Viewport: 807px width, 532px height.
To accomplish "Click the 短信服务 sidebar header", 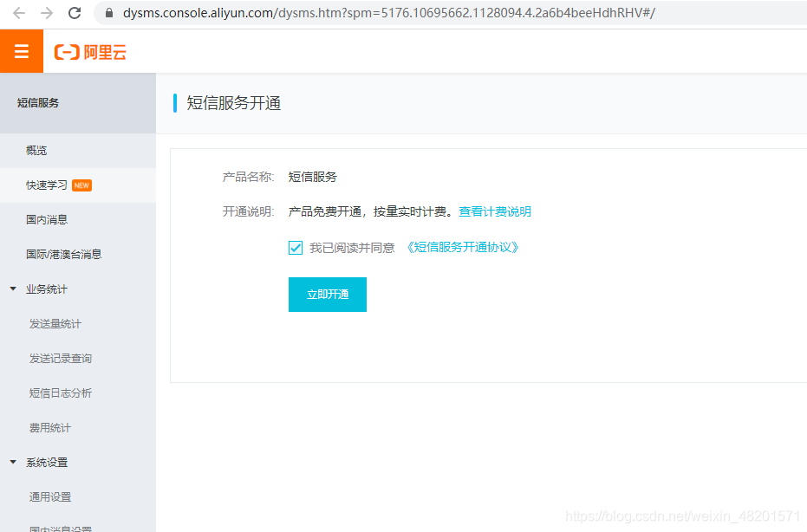I will tap(38, 103).
